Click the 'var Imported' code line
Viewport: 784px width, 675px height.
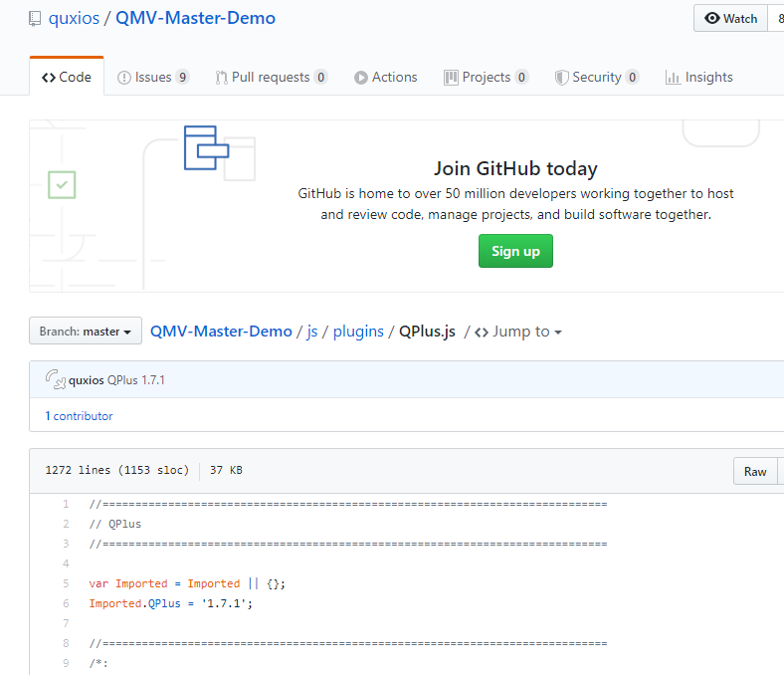(187, 583)
